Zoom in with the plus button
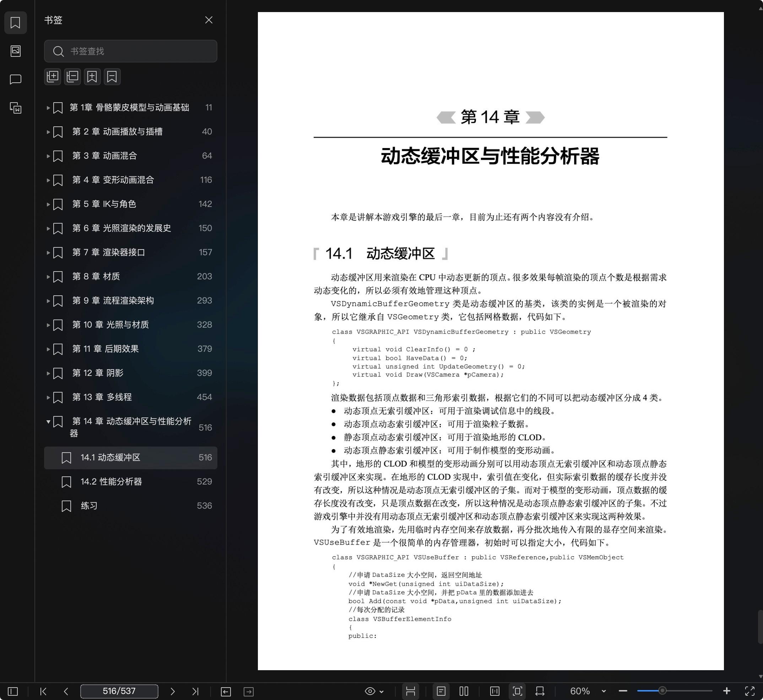Screen dimensions: 763x700 click(x=727, y=691)
